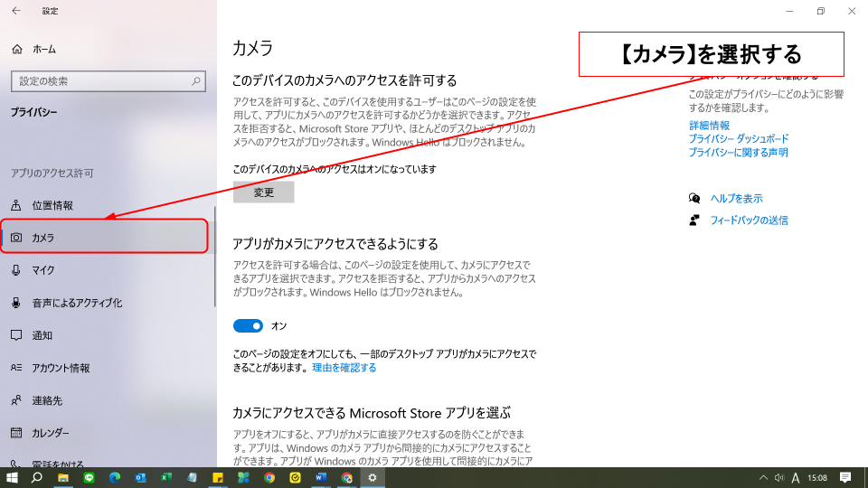
Task: Open the 詳細情報 link
Action: click(x=709, y=126)
